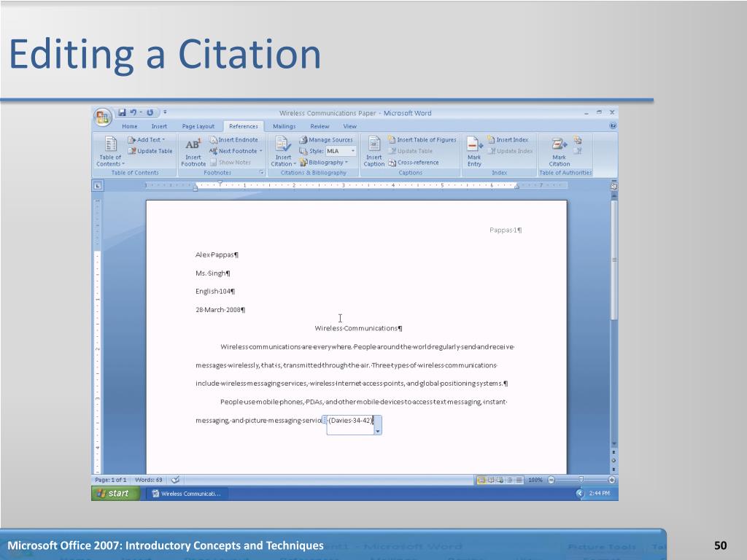This screenshot has height=560, width=747.
Task: Click Insert Endnote
Action: pos(234,139)
